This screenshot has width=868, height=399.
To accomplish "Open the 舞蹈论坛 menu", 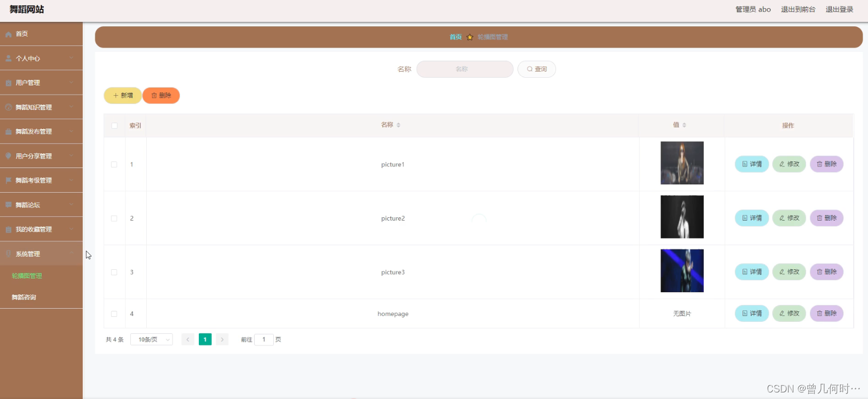I will point(41,205).
